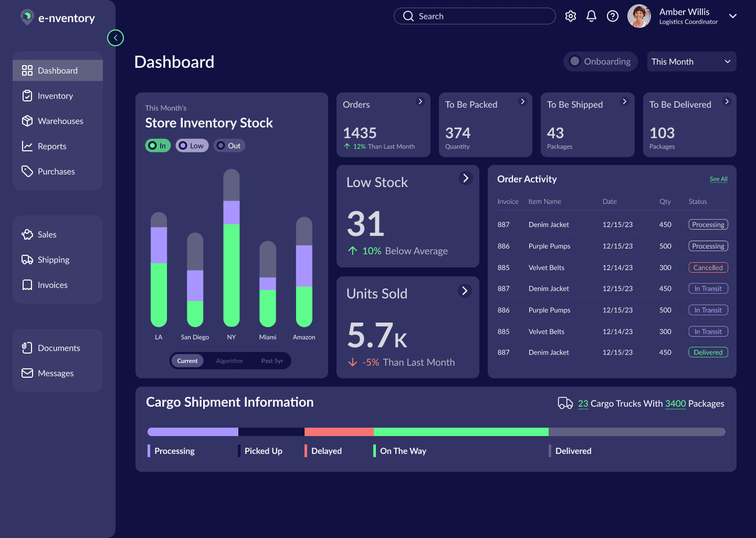Expand the To Be Shipped card arrow

624,101
